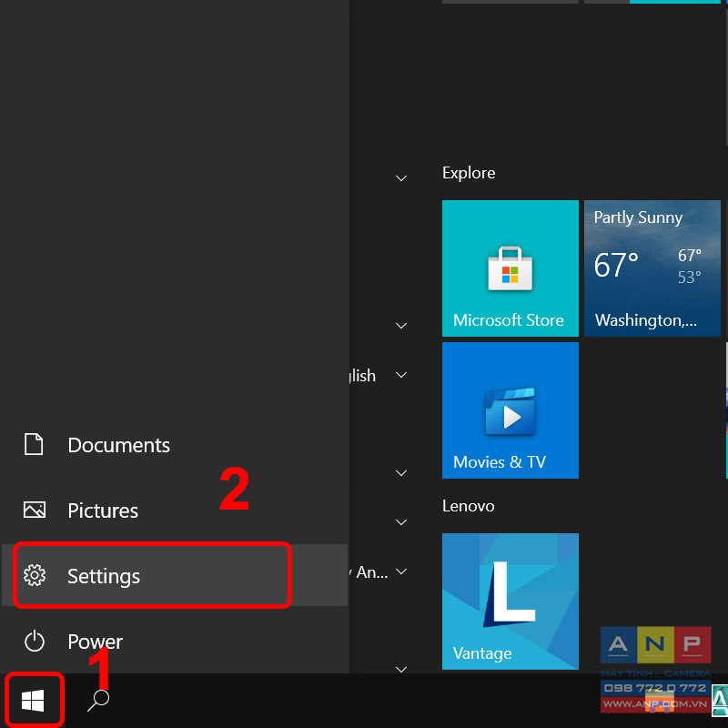Launch Settings with the gear item
728x728 pixels.
pyautogui.click(x=174, y=575)
